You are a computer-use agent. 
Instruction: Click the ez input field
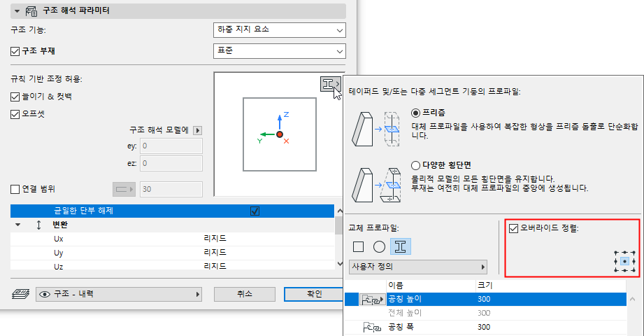[171, 163]
